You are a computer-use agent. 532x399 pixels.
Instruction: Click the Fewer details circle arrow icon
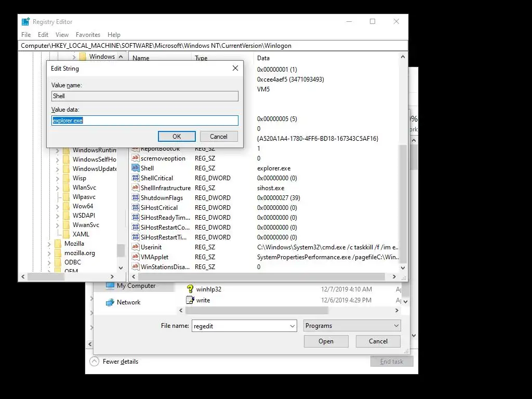pos(95,362)
